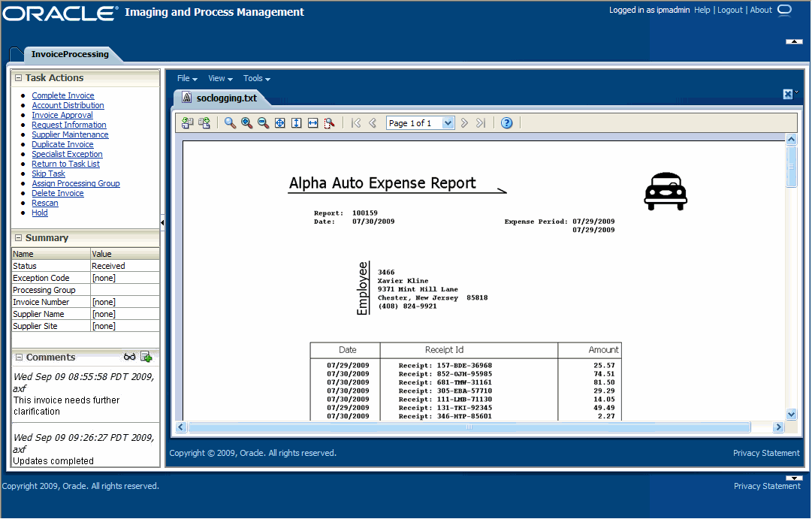This screenshot has height=519, width=812.
Task: Choose Invoice Approval action
Action: (x=62, y=115)
